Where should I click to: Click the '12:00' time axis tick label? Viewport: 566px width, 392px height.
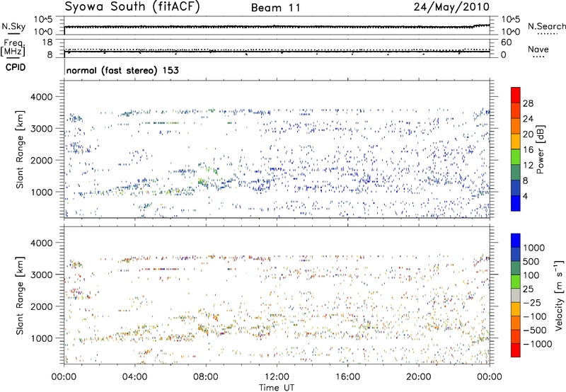277,377
